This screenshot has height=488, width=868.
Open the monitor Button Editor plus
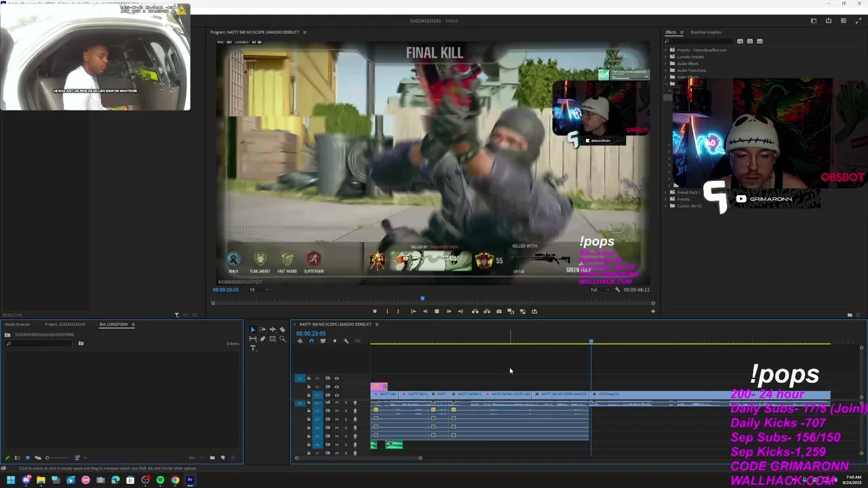point(653,311)
